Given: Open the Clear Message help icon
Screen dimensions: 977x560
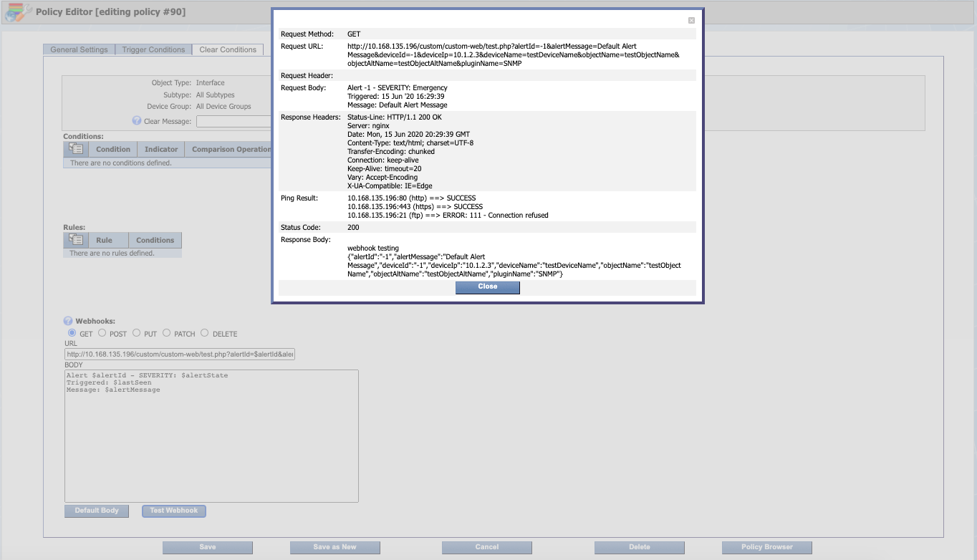Looking at the screenshot, I should pyautogui.click(x=137, y=121).
